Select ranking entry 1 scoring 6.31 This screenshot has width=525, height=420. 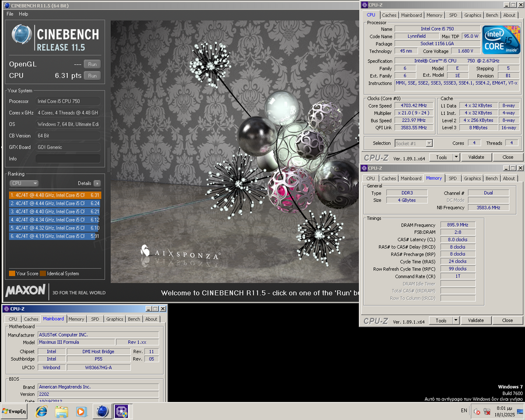[x=55, y=195]
